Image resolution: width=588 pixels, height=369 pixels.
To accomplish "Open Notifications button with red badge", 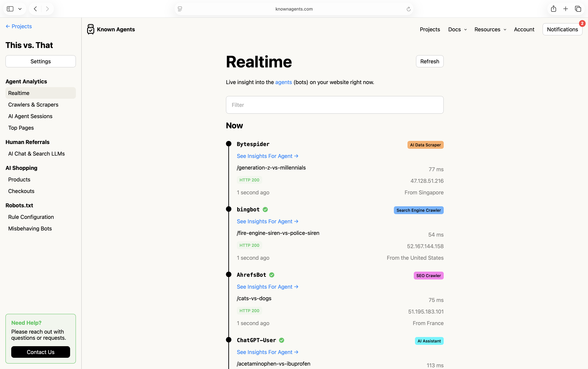I will point(562,29).
